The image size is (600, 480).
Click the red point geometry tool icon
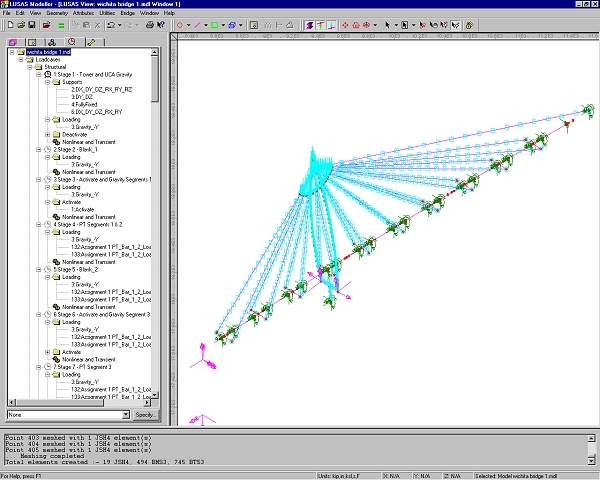[x=181, y=23]
